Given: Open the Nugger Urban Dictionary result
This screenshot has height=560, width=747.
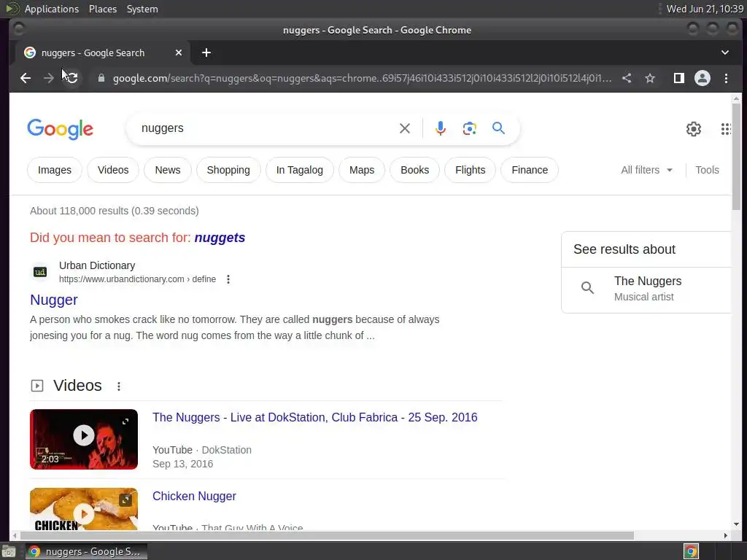Looking at the screenshot, I should [54, 300].
